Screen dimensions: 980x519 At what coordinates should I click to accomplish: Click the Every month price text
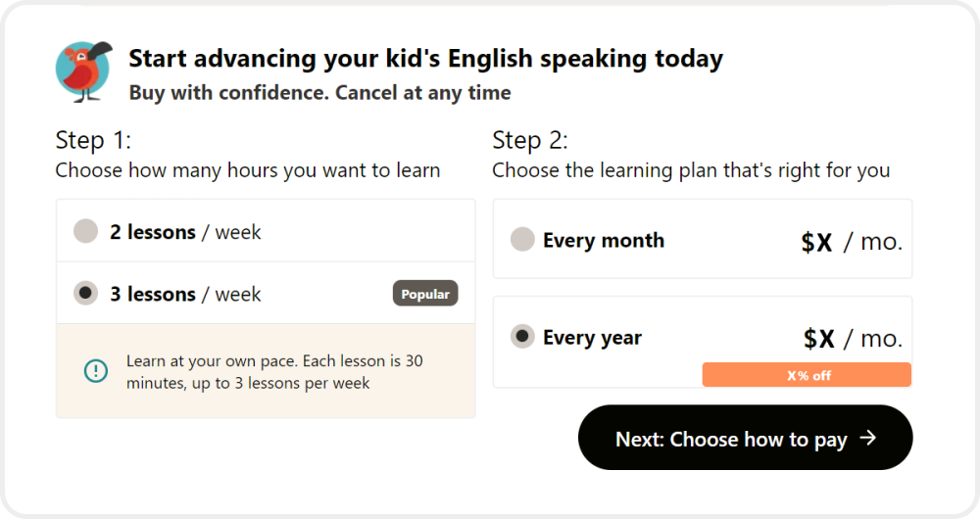(x=851, y=242)
